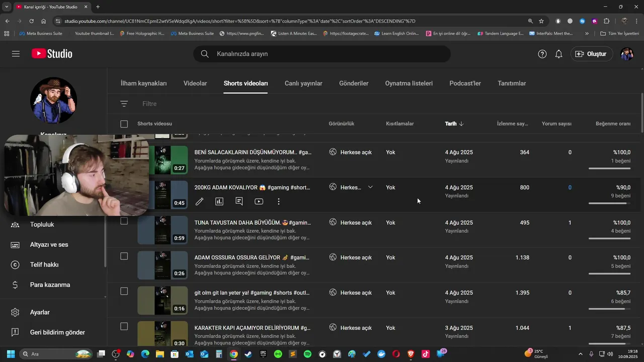Click the like ratio bar for 200KG ADAM KOVALIYOR
Screen dimensions: 644x362
(x=609, y=203)
